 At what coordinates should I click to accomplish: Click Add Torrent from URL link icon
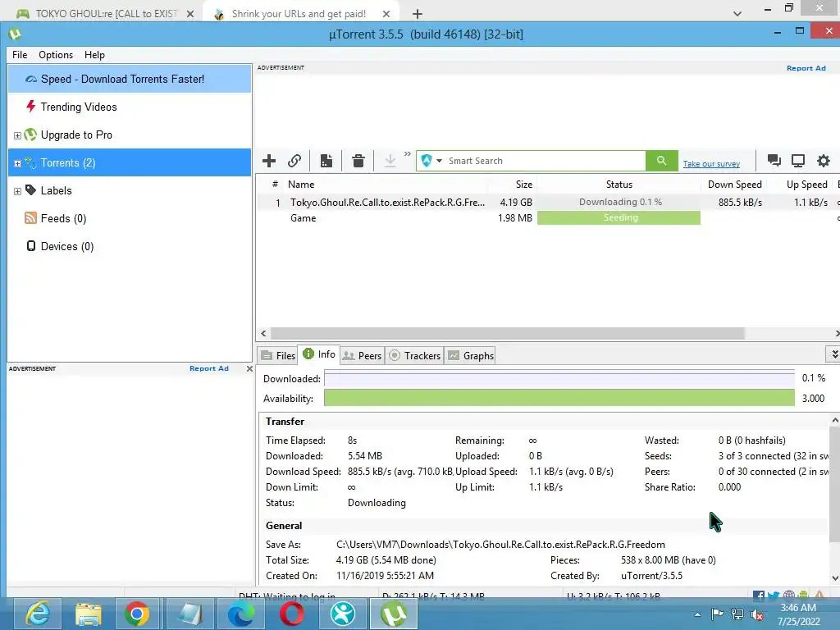294,161
